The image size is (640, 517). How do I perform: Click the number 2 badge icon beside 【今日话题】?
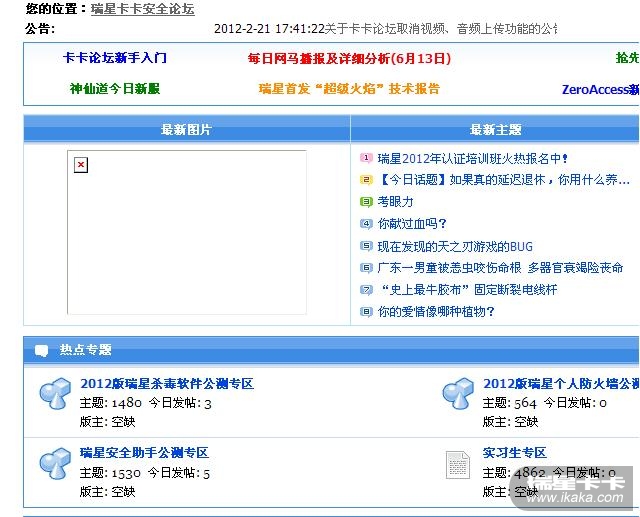tap(366, 180)
